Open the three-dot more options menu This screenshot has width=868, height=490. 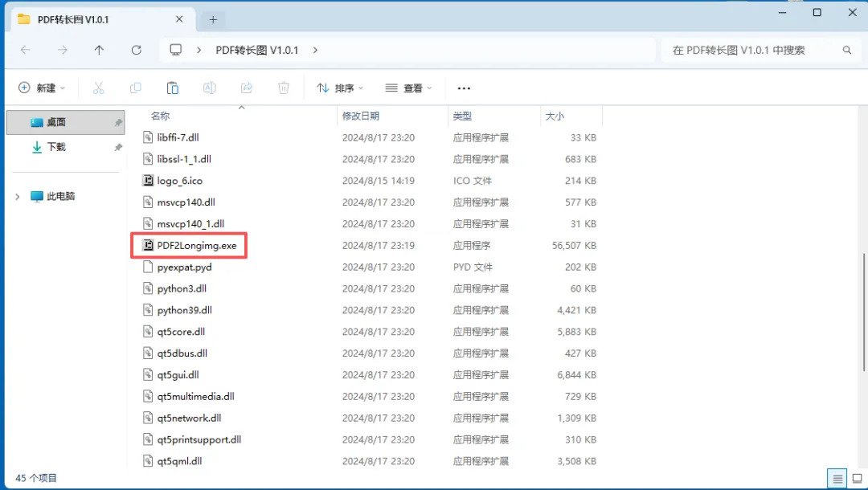click(464, 88)
